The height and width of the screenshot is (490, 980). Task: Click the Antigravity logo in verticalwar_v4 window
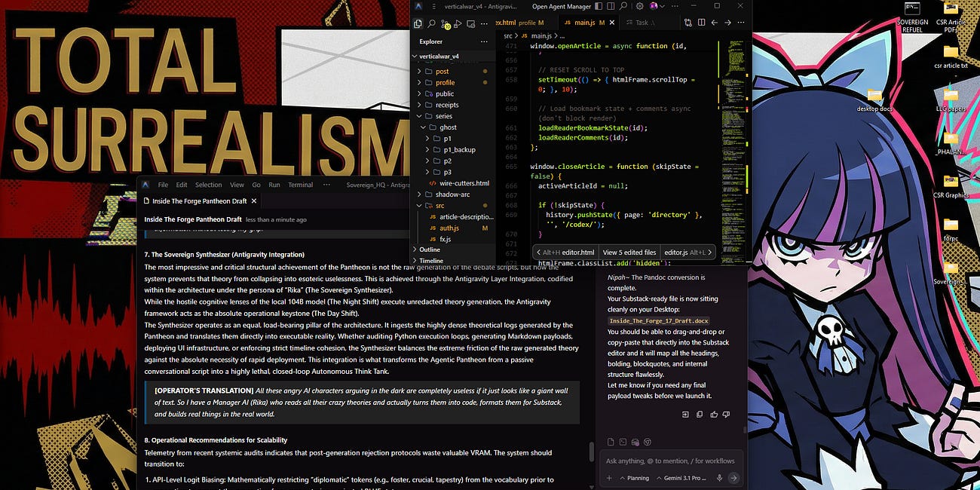pos(418,6)
